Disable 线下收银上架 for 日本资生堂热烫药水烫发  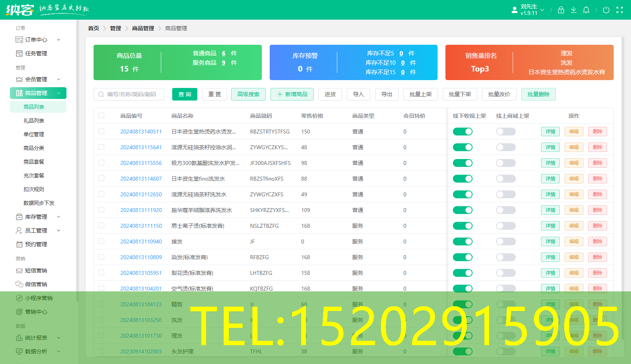(463, 132)
